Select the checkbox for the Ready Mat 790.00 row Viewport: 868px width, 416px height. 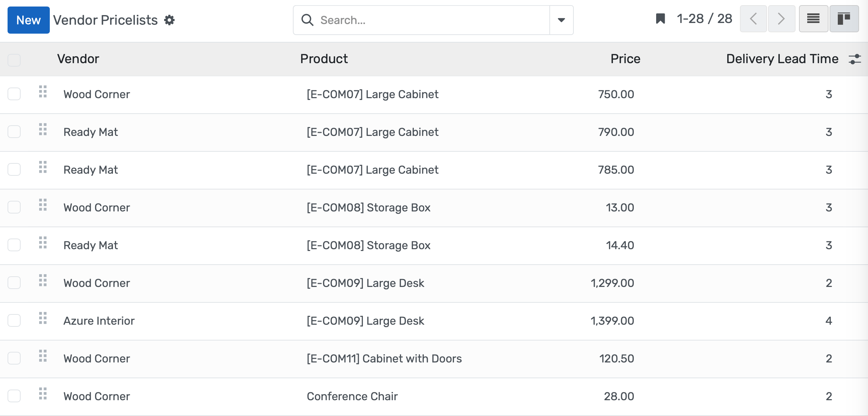tap(14, 132)
